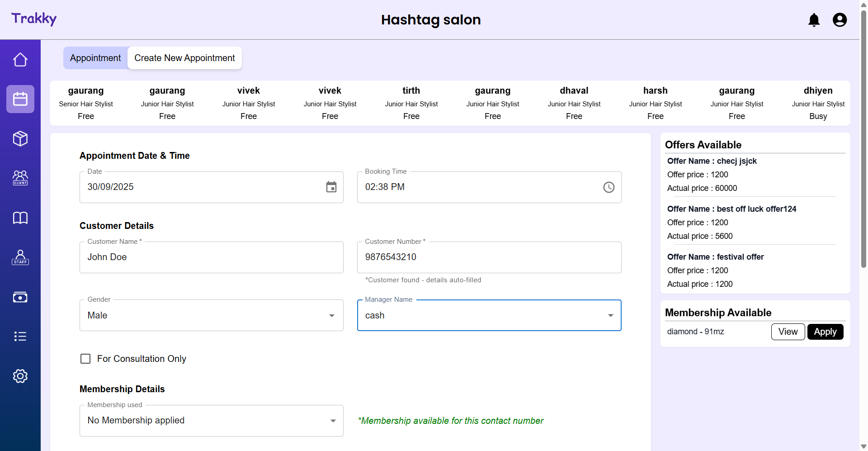
Task: Open the booking time clock picker
Action: coord(609,187)
